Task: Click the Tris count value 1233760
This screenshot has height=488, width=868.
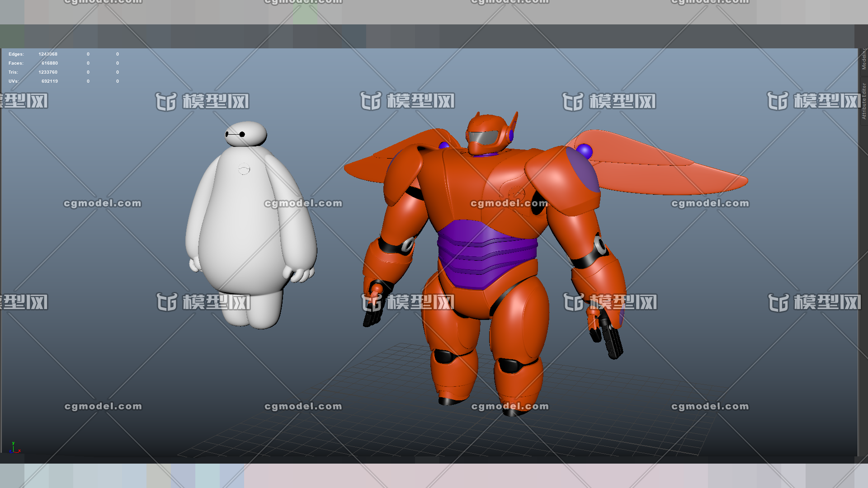Action: 48,72
